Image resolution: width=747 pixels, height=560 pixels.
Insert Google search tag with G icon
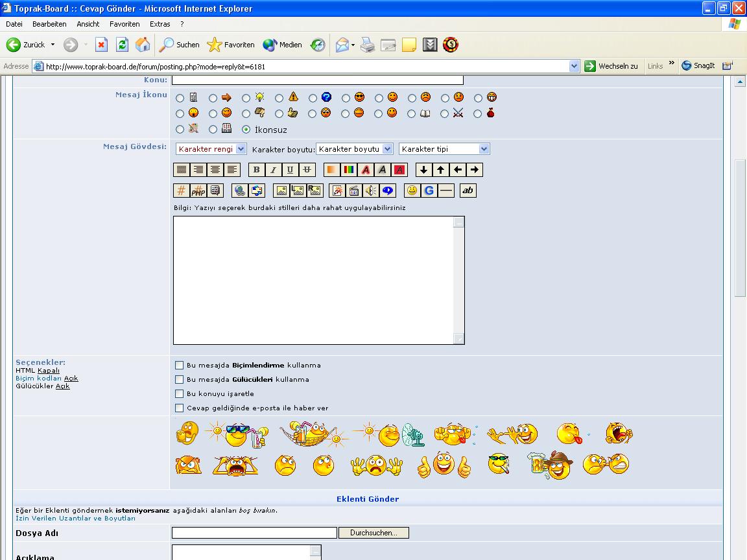pos(429,191)
